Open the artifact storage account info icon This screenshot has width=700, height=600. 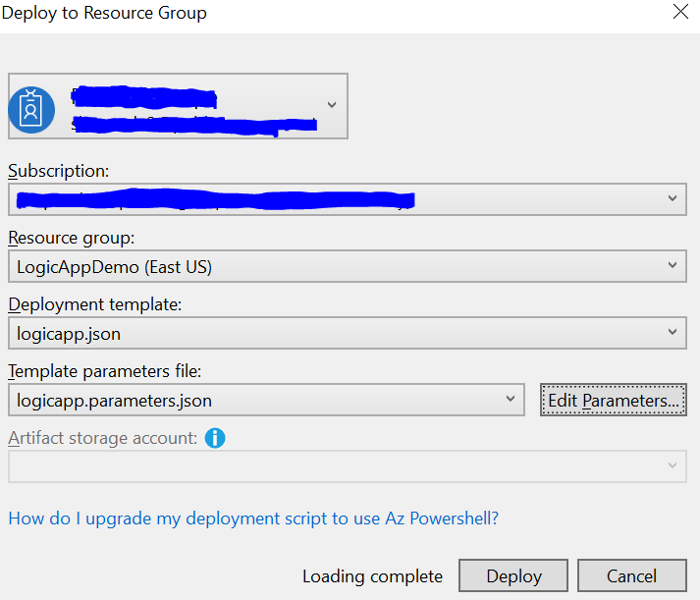[x=215, y=438]
